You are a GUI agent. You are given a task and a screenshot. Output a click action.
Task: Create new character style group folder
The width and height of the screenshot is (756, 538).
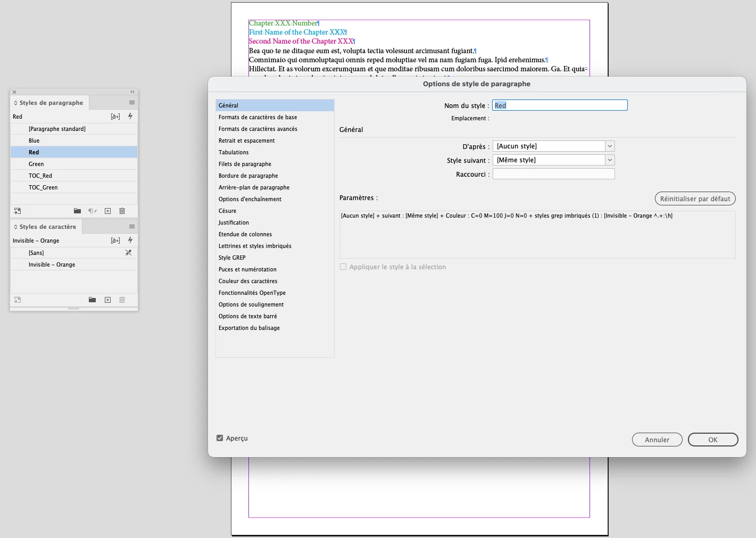pos(92,300)
